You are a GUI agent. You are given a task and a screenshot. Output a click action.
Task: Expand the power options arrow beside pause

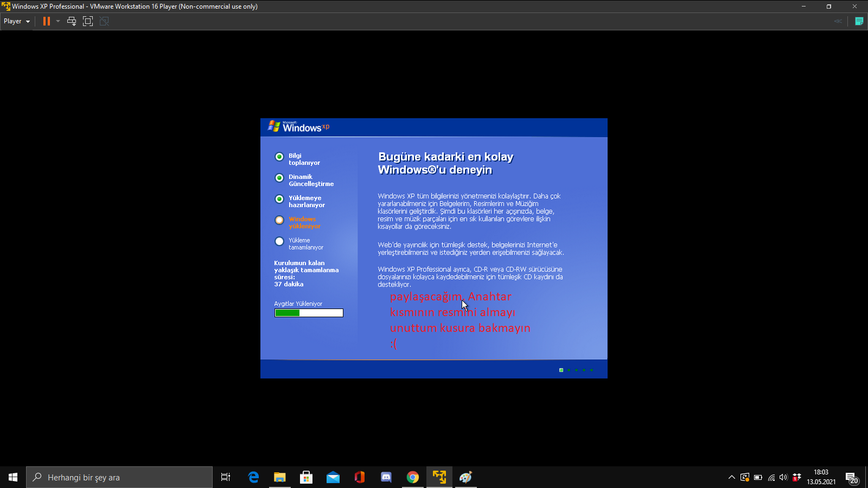point(58,21)
